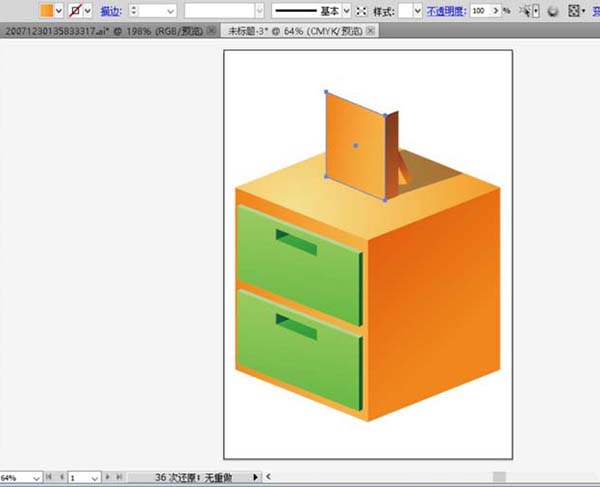This screenshot has width=600, height=487.
Task: Click the top-left anchor point of selected shape
Action: tap(326, 92)
